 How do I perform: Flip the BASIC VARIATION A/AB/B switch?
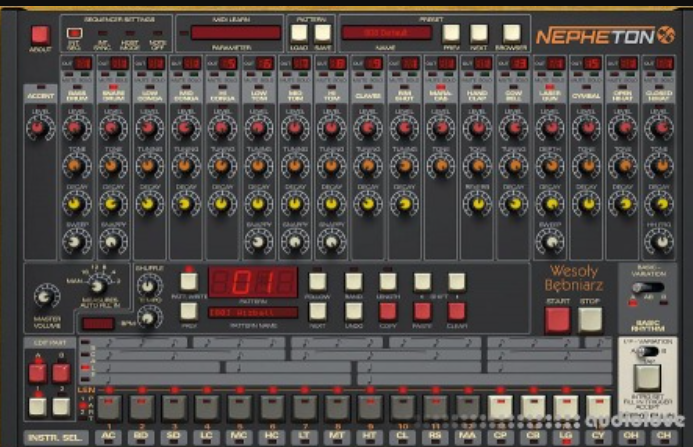648,287
